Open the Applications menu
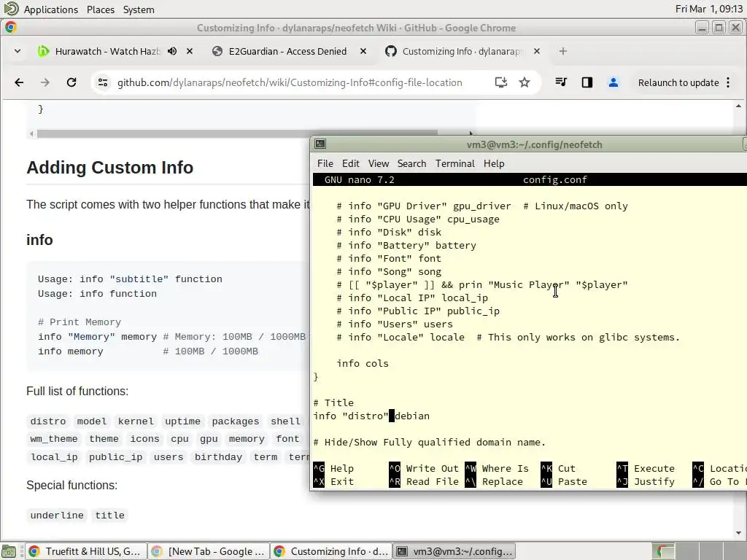This screenshot has width=747, height=560. click(51, 9)
